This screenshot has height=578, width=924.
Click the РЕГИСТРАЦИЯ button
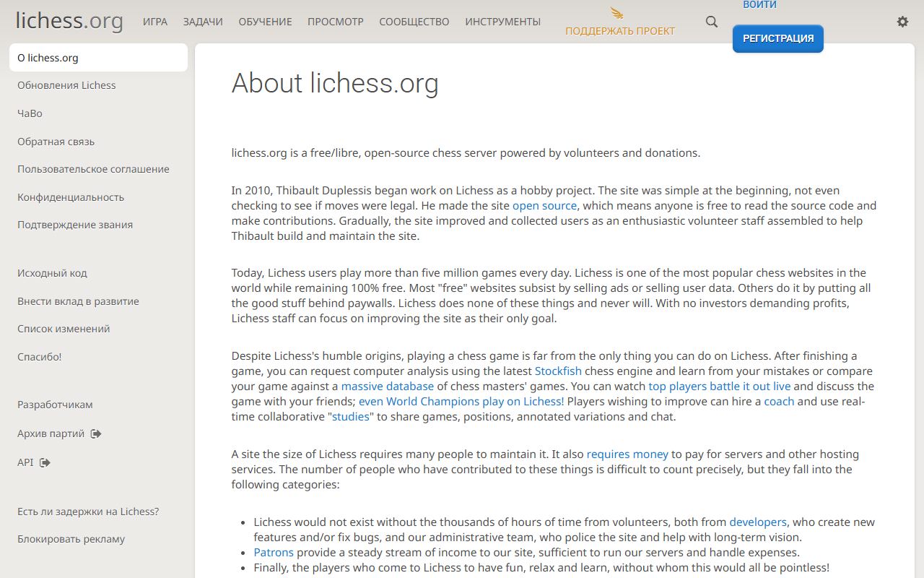(778, 38)
